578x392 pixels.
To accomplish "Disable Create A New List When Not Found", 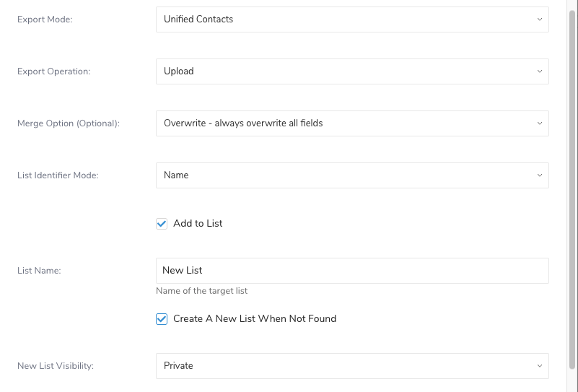I will [162, 319].
